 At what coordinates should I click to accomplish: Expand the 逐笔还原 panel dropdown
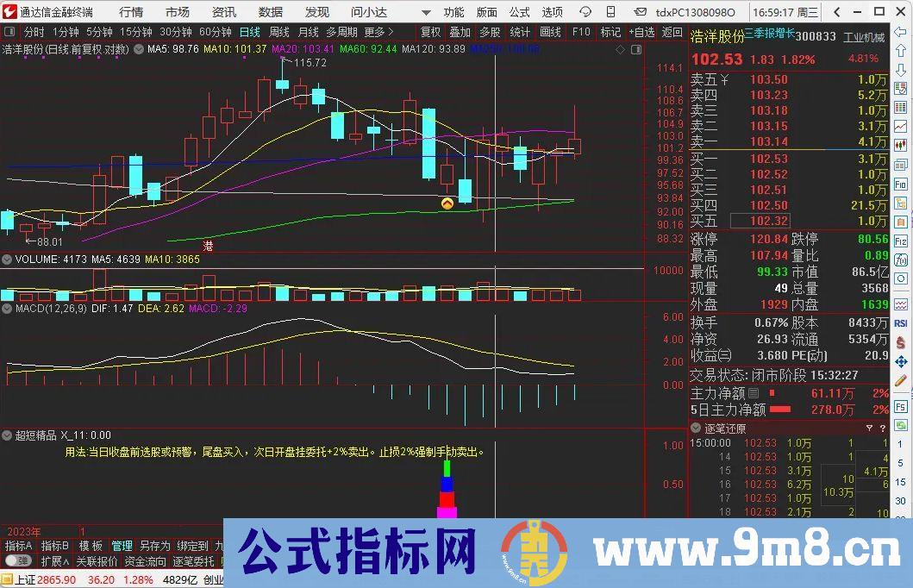[x=696, y=428]
